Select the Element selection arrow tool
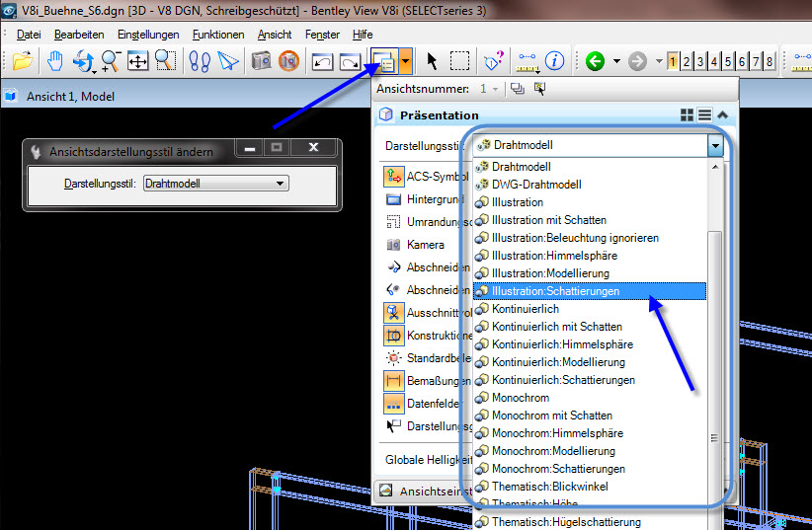 pyautogui.click(x=432, y=61)
